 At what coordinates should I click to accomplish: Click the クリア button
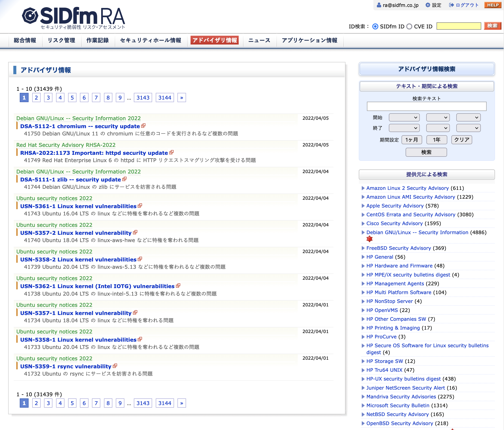click(x=462, y=140)
